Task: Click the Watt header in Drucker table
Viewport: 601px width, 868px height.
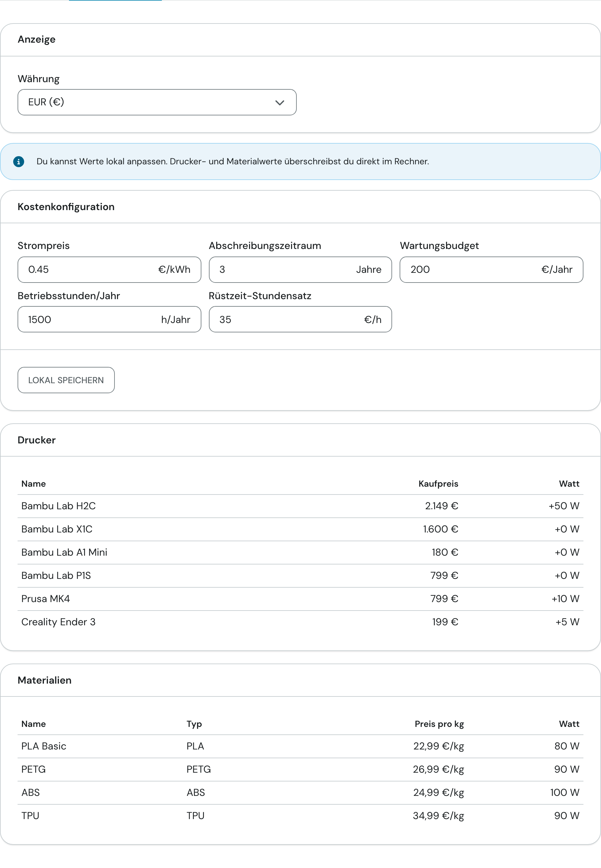Action: click(x=569, y=484)
